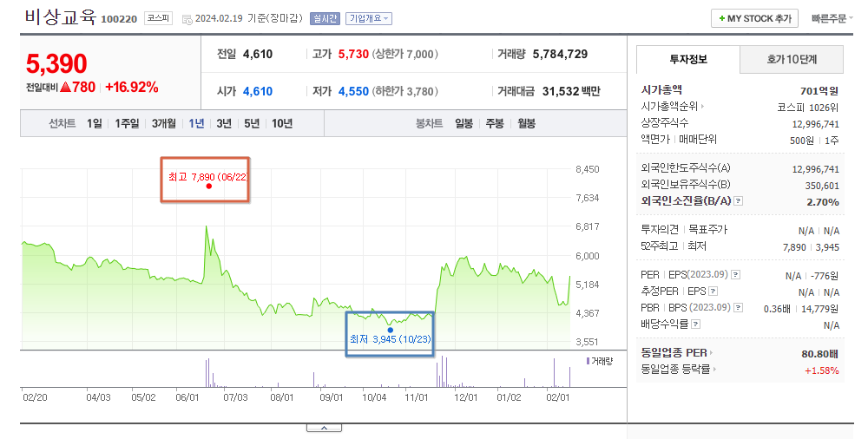Click the 거래대금 value 31,532 백만

click(x=571, y=91)
